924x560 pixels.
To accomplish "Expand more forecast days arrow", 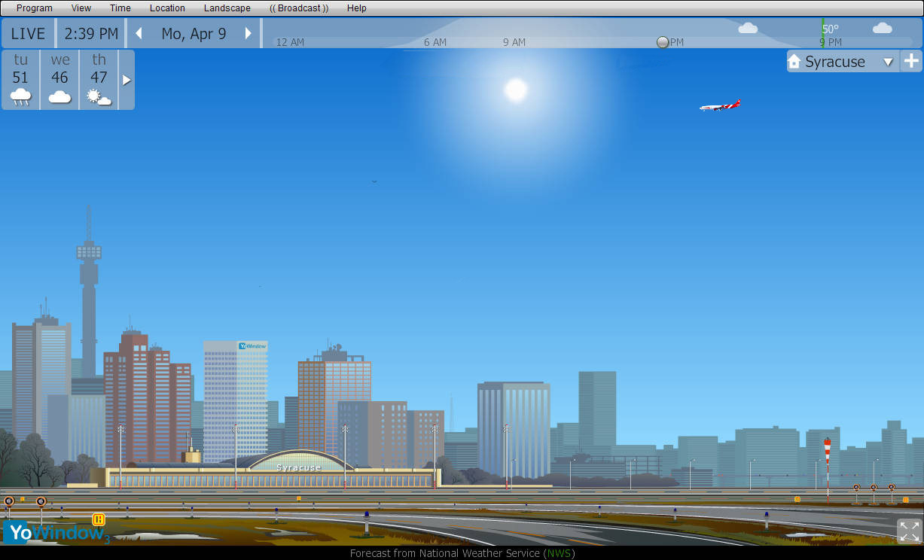I will pyautogui.click(x=127, y=80).
